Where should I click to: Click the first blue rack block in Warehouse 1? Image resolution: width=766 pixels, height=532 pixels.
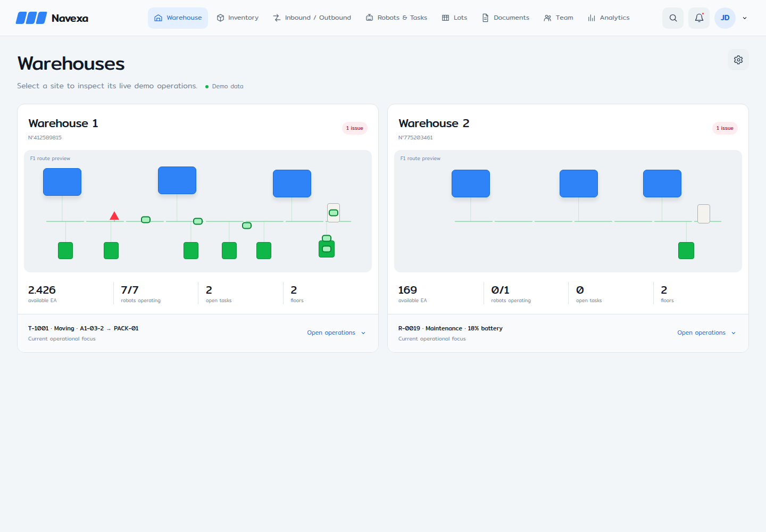(62, 182)
